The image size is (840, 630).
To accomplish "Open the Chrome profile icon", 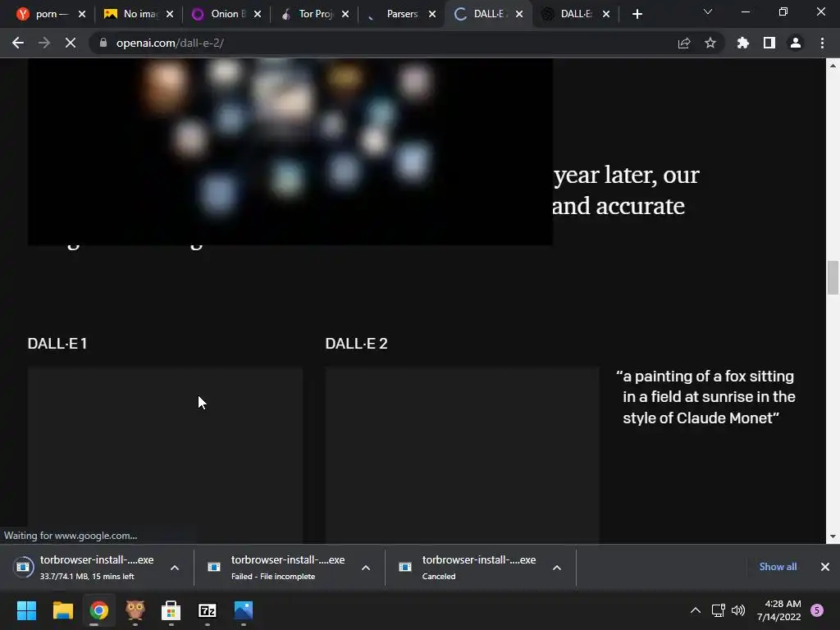I will tap(796, 43).
